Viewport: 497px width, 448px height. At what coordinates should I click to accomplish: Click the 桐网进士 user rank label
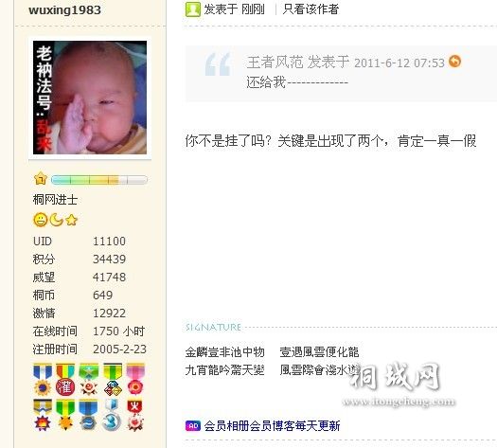(55, 200)
